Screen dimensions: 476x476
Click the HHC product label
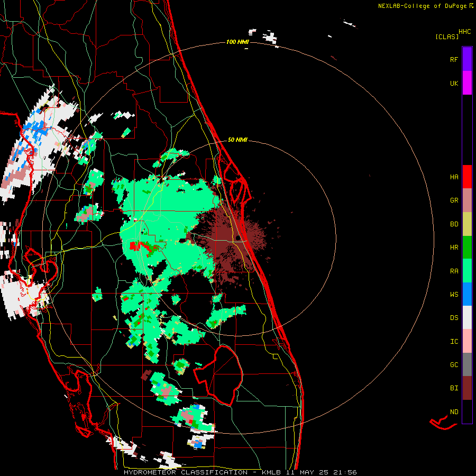coord(465,32)
